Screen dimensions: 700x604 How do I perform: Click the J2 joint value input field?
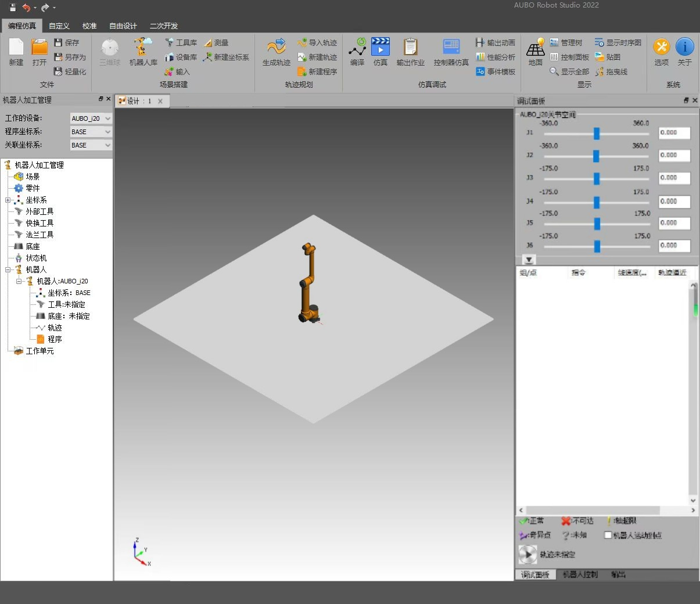click(x=674, y=155)
